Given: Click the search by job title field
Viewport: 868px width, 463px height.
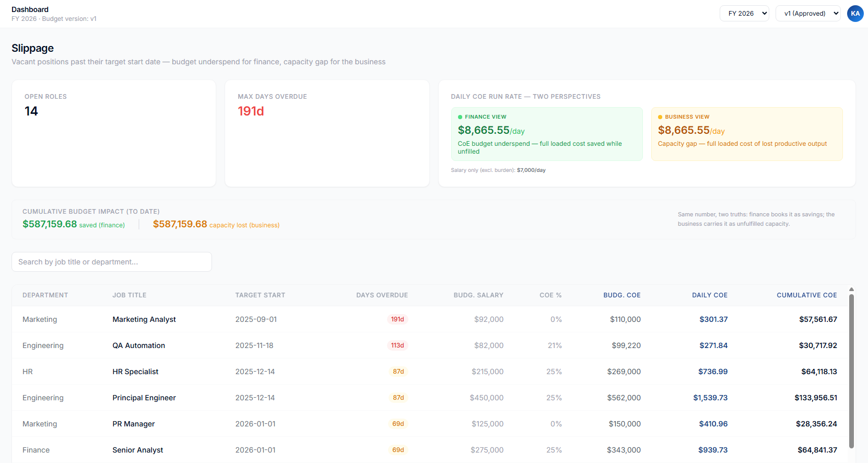Looking at the screenshot, I should click(x=112, y=262).
